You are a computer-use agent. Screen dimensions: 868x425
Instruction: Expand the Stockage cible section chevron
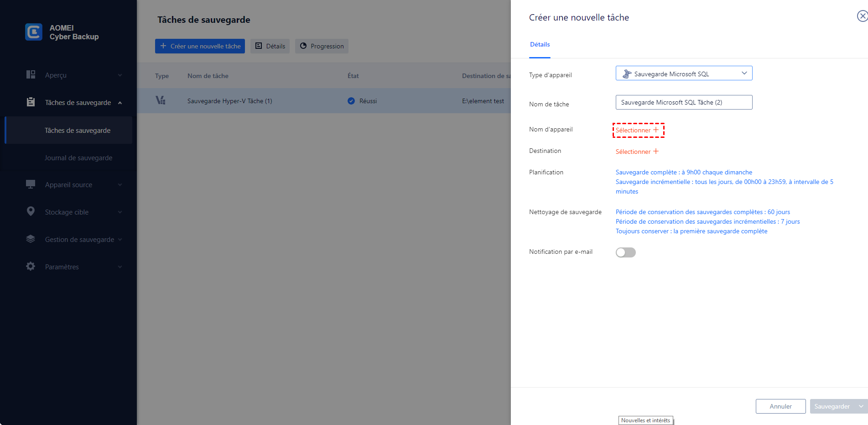(120, 212)
